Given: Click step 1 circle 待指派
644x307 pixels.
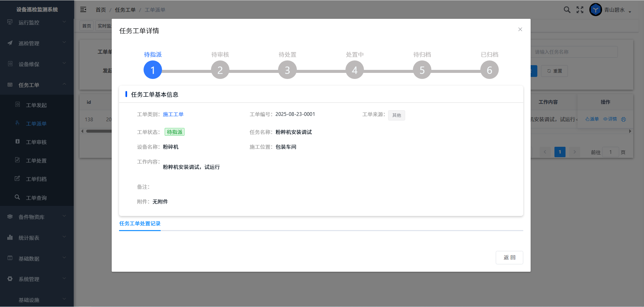Looking at the screenshot, I should tap(153, 70).
